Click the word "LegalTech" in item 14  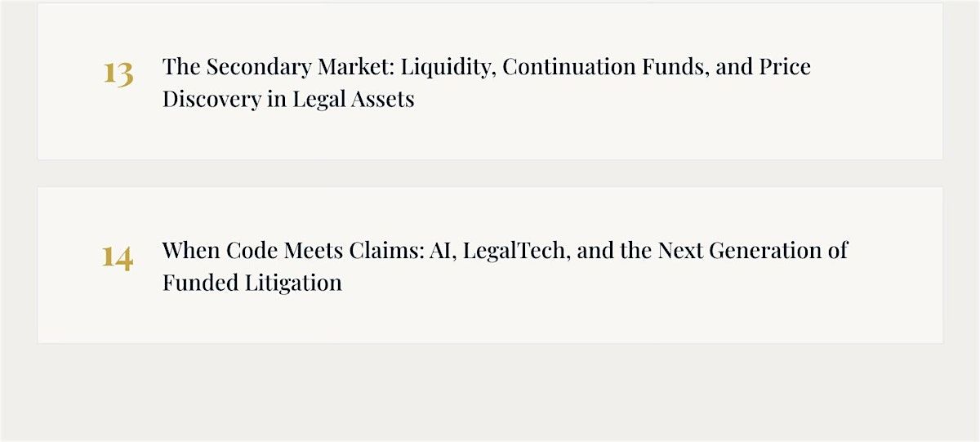click(x=519, y=250)
